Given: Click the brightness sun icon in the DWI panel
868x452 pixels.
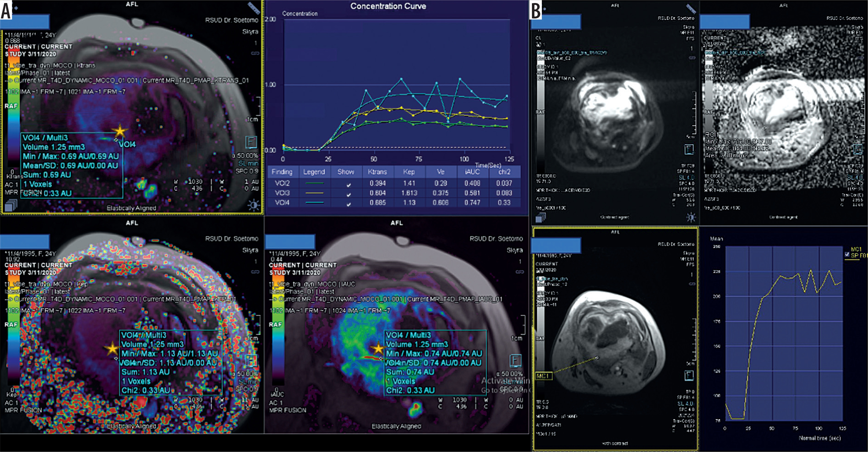Looking at the screenshot, I should pyautogui.click(x=691, y=217).
